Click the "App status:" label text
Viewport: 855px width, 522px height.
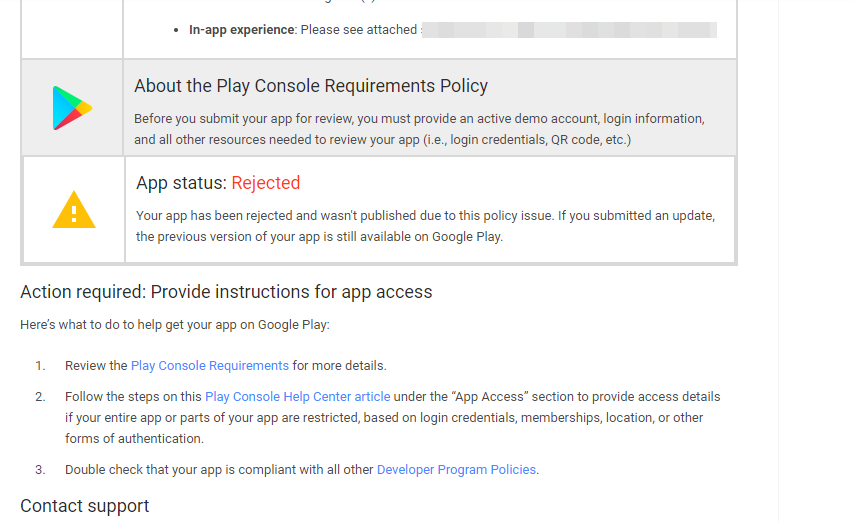pos(182,183)
